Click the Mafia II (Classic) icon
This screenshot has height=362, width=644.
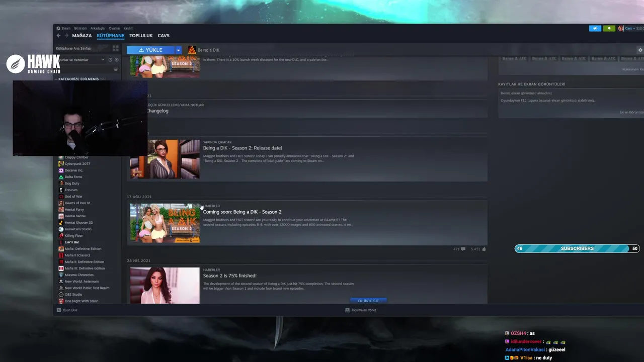(x=61, y=255)
